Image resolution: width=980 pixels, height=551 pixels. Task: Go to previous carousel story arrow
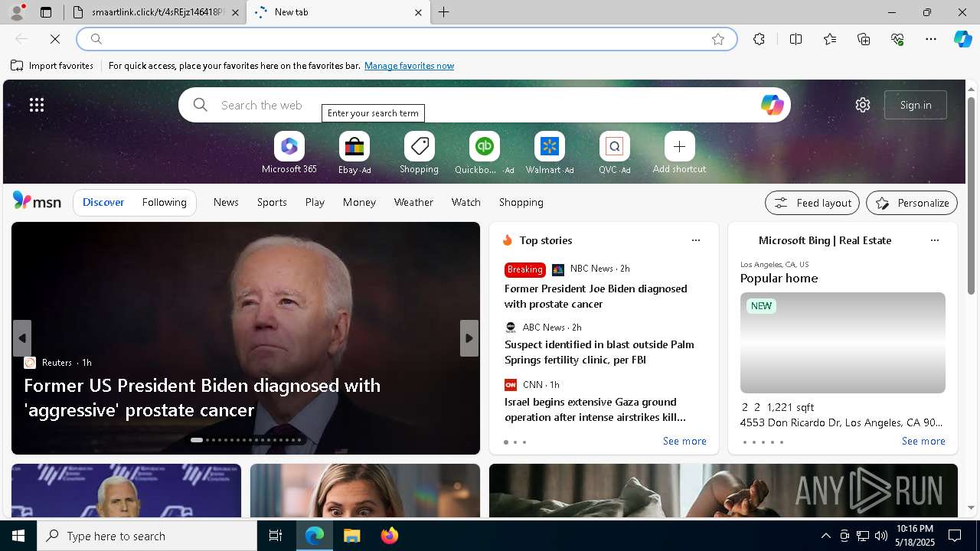[22, 338]
